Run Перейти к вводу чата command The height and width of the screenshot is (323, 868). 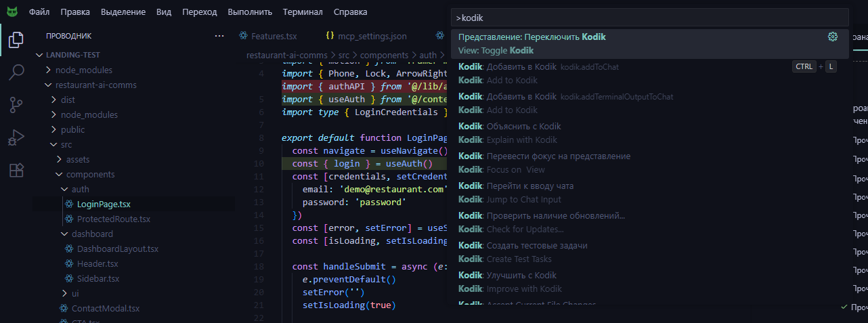[650, 193]
